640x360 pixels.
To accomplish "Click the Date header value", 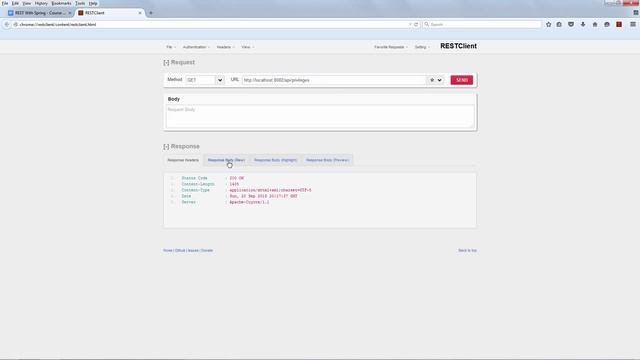I will [x=263, y=196].
